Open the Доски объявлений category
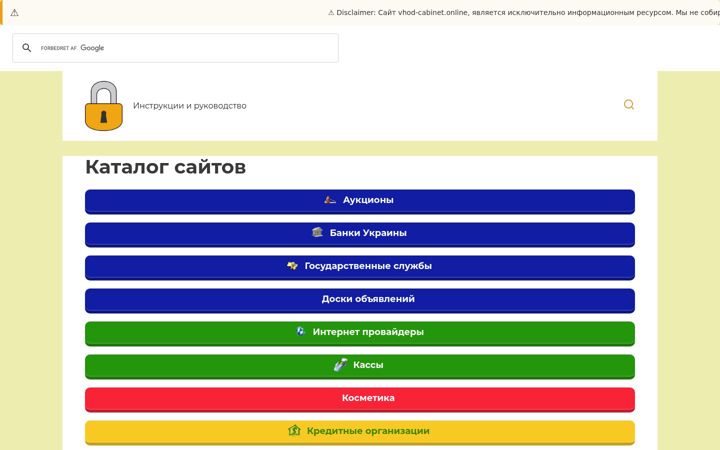Image resolution: width=720 pixels, height=450 pixels. (360, 301)
